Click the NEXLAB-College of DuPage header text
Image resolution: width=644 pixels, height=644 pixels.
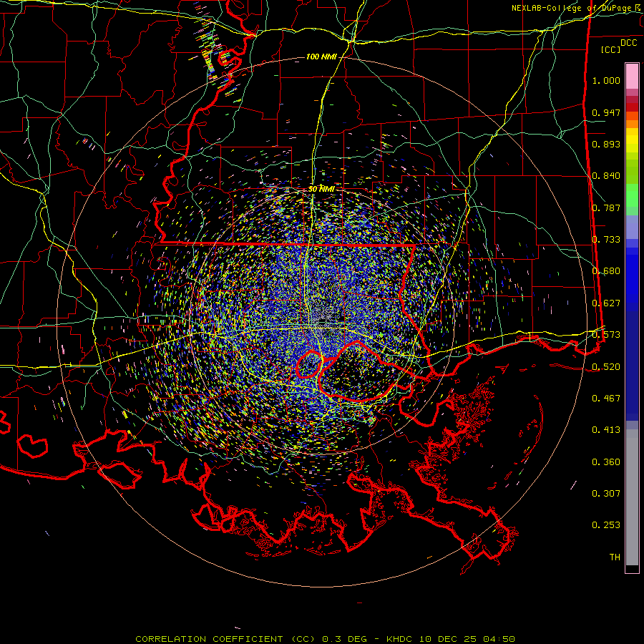[577, 8]
